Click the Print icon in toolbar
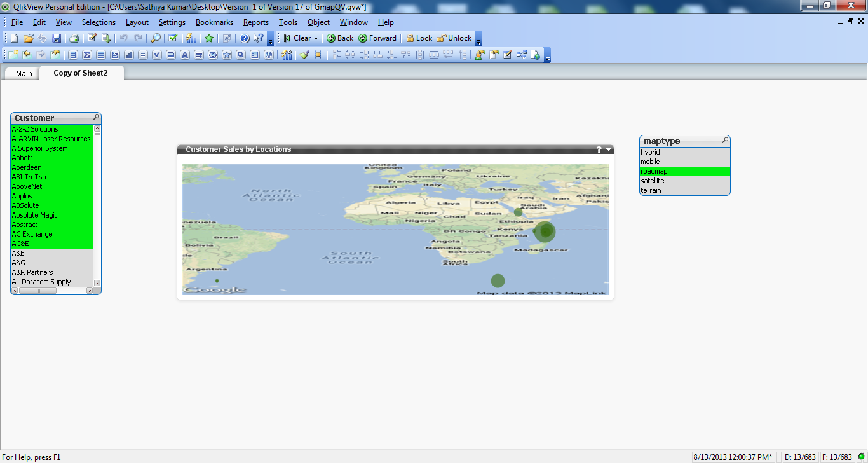Image resolution: width=868 pixels, height=463 pixels. (x=74, y=38)
